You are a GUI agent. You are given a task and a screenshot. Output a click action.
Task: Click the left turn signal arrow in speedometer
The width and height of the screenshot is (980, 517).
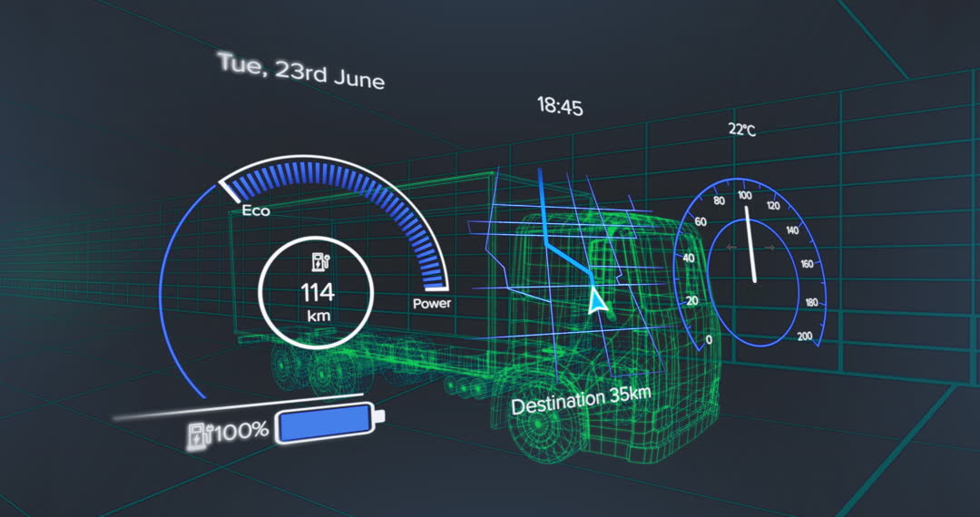click(x=732, y=247)
